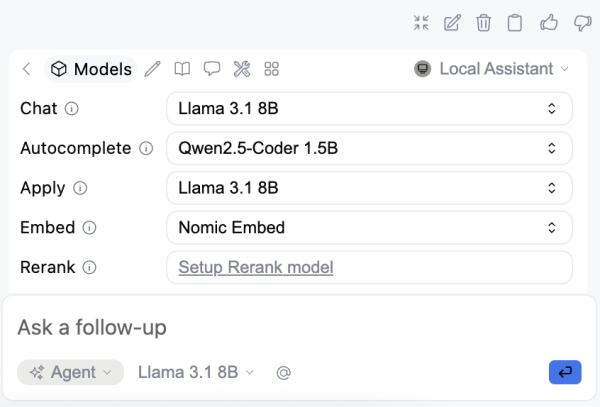The width and height of the screenshot is (600, 407).
Task: Expand the Autocomplete model dropdown
Action: click(x=369, y=148)
